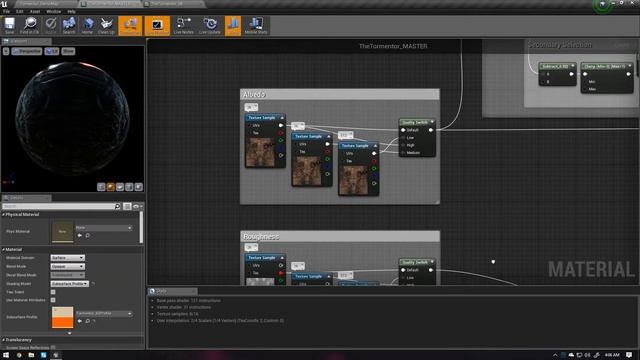Click Find in CB toolbar icon
The image size is (640, 360).
point(30,26)
